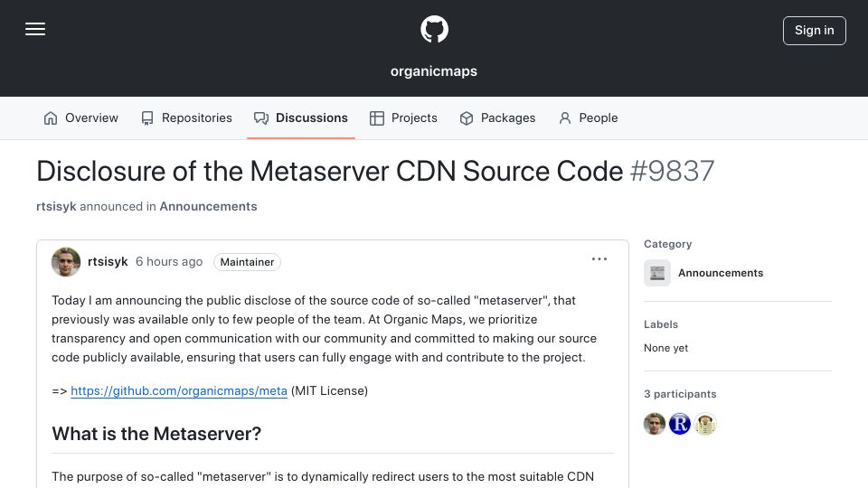Click the Sign in button
The image size is (868, 488).
click(x=815, y=31)
